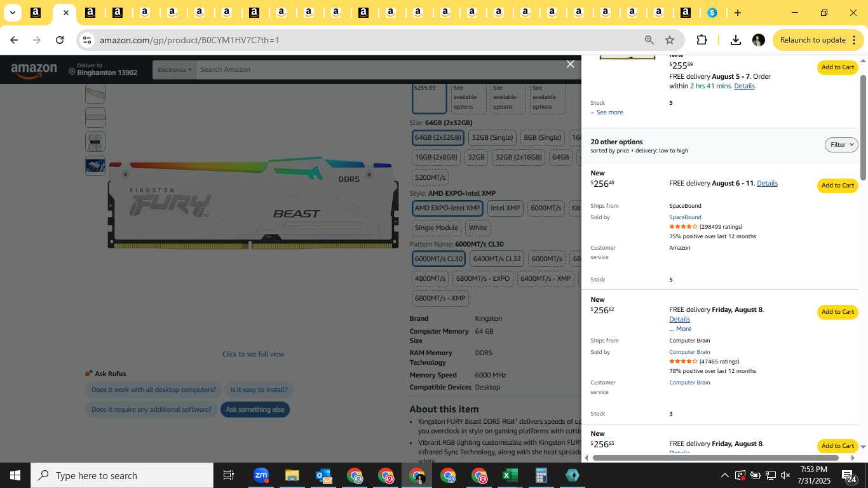868x488 pixels.
Task: Open Excel from the taskbar
Action: tap(510, 475)
